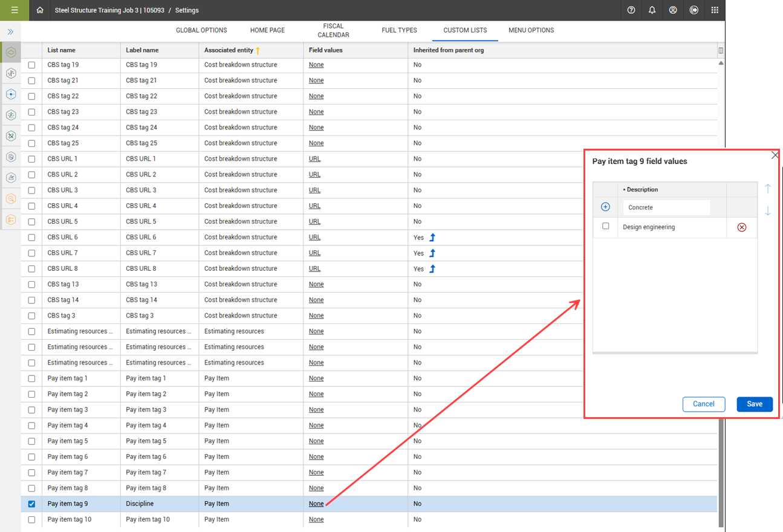Open the Fuel Types tab
Screen dimensions: 783x532
tap(399, 30)
